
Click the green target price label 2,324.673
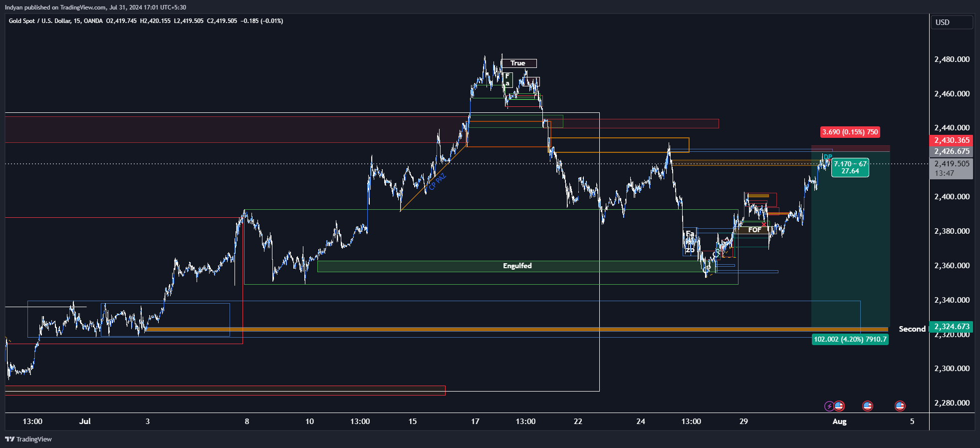951,327
